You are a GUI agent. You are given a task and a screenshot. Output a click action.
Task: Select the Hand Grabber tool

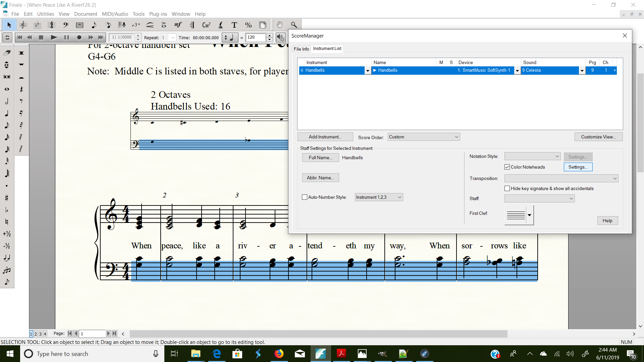point(279,25)
